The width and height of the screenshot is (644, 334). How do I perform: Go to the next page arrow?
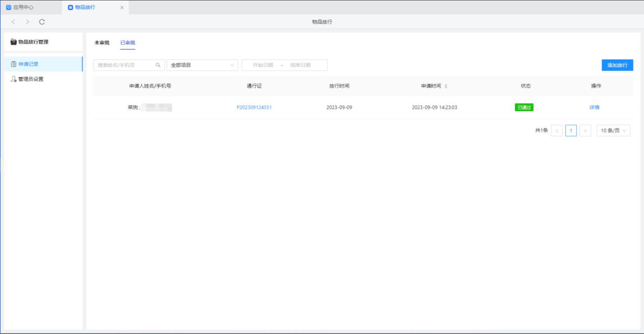585,131
